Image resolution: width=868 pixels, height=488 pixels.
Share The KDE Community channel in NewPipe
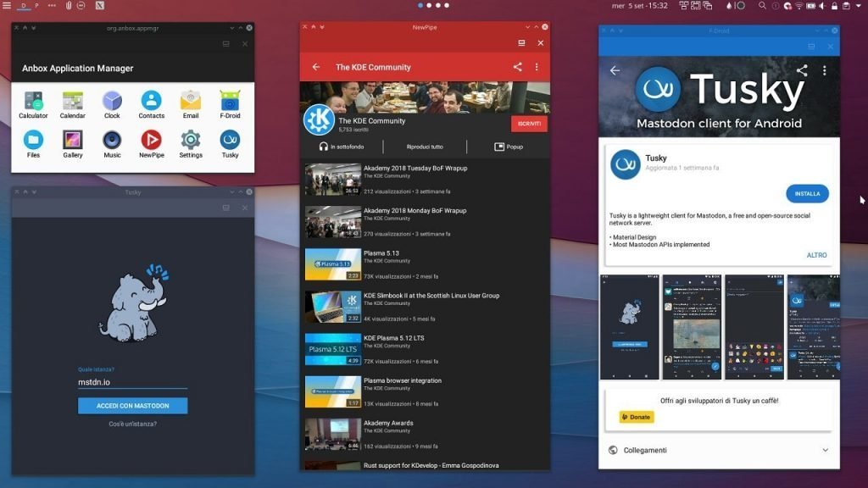coord(517,67)
